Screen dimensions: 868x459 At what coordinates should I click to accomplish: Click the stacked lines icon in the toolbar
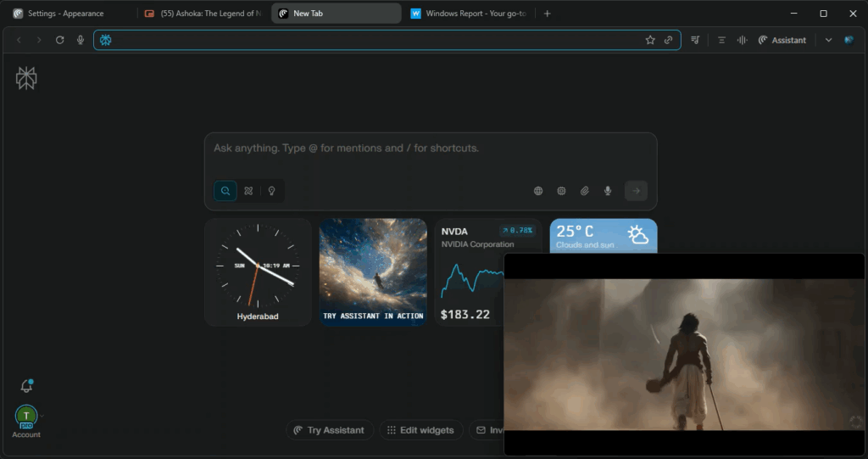tap(721, 40)
